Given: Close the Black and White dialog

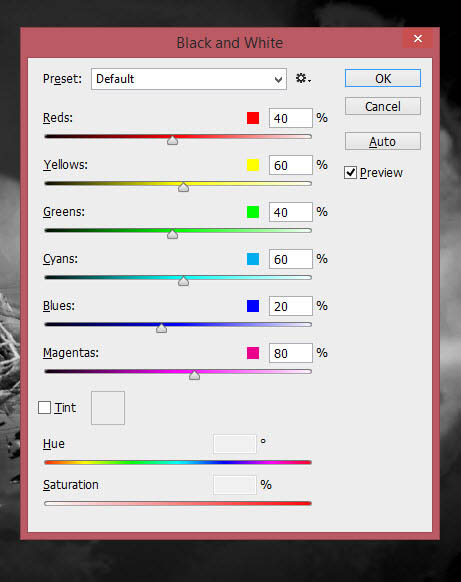Looking at the screenshot, I should coord(418,39).
